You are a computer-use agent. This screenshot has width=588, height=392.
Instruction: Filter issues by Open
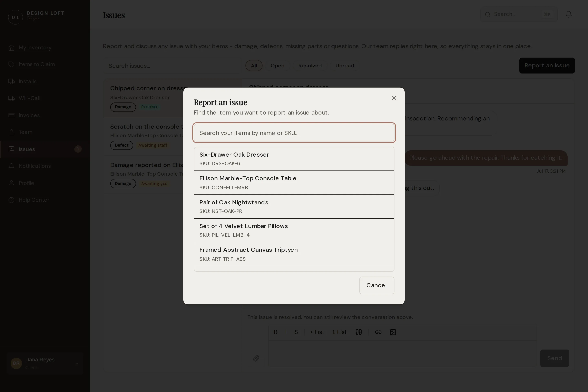click(277, 66)
